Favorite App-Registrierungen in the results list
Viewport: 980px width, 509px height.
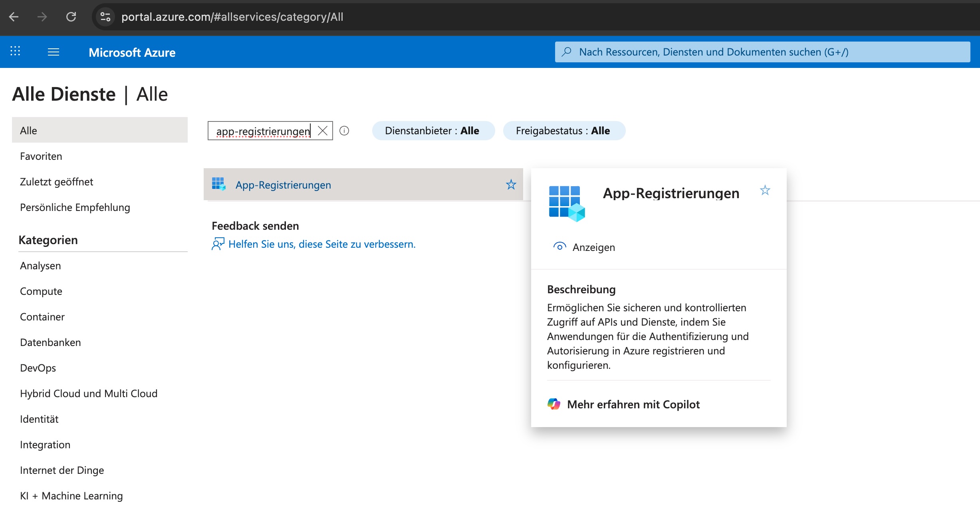coord(511,185)
